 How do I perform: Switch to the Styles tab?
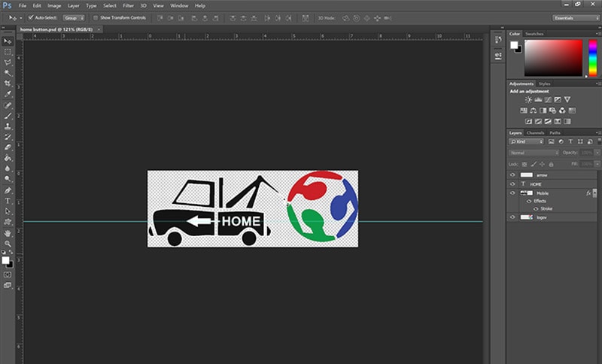(x=544, y=83)
